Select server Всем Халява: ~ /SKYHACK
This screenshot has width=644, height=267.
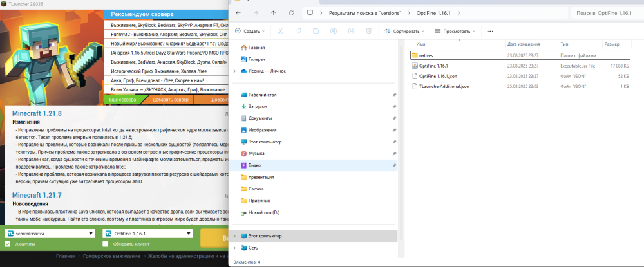[166, 89]
